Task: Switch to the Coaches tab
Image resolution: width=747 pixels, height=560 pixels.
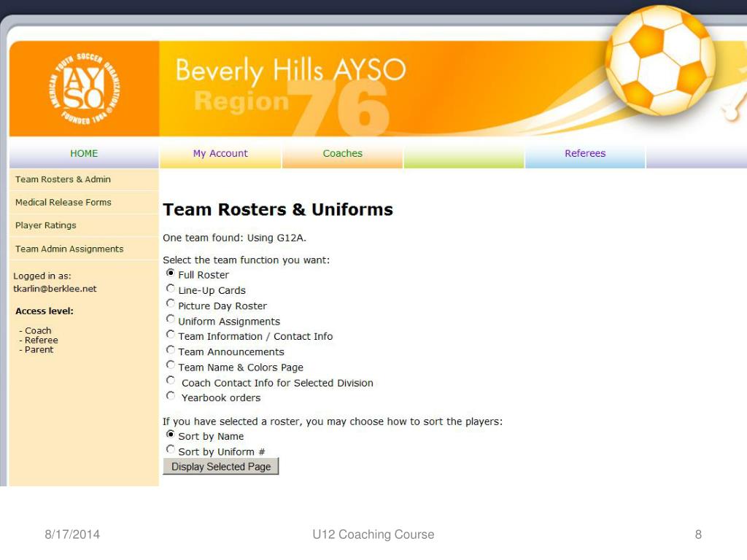Action: [x=343, y=153]
